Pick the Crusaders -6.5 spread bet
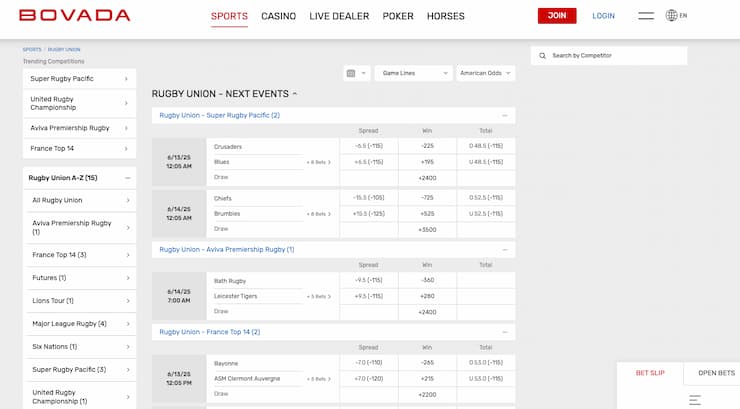Screen dimensions: 740x409 pyautogui.click(x=369, y=146)
